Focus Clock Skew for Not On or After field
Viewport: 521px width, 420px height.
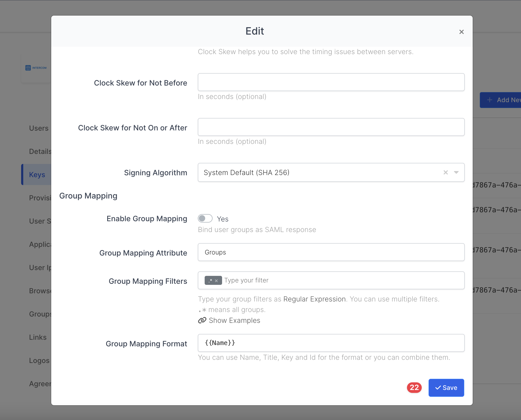coord(331,127)
